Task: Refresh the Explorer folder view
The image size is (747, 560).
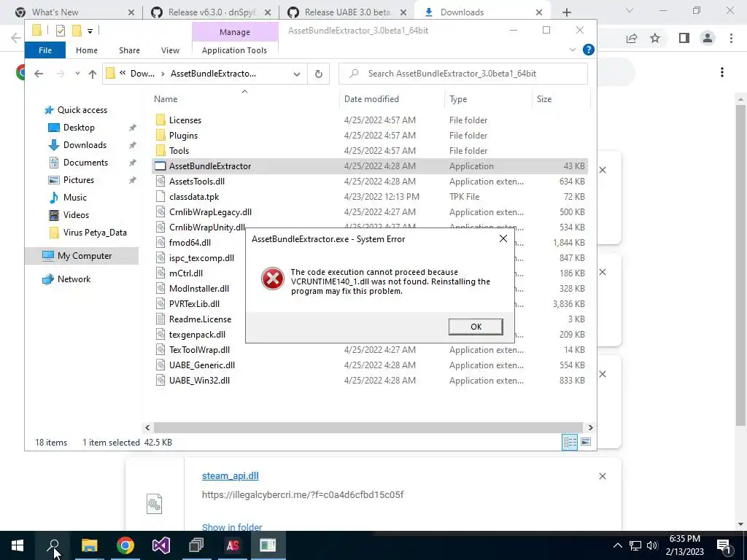Action: coord(319,74)
